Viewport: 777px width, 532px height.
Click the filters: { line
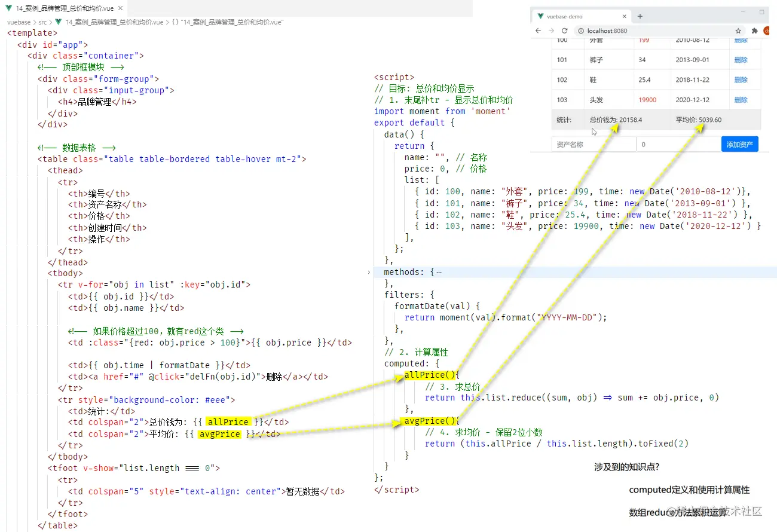[x=409, y=295]
